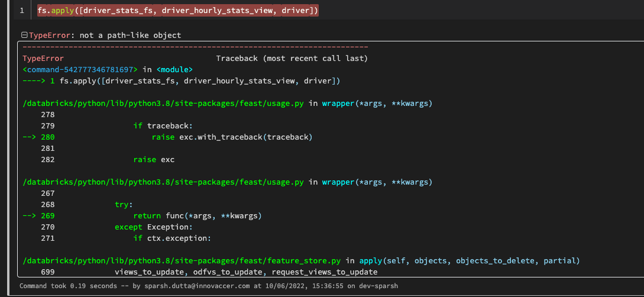Click the red 'TypeError' label inside traceback box

(x=43, y=59)
